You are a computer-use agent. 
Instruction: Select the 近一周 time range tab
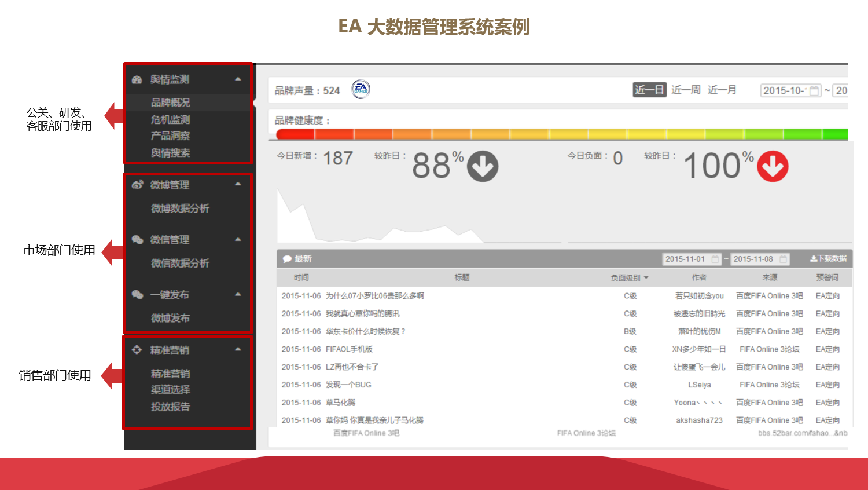[686, 90]
